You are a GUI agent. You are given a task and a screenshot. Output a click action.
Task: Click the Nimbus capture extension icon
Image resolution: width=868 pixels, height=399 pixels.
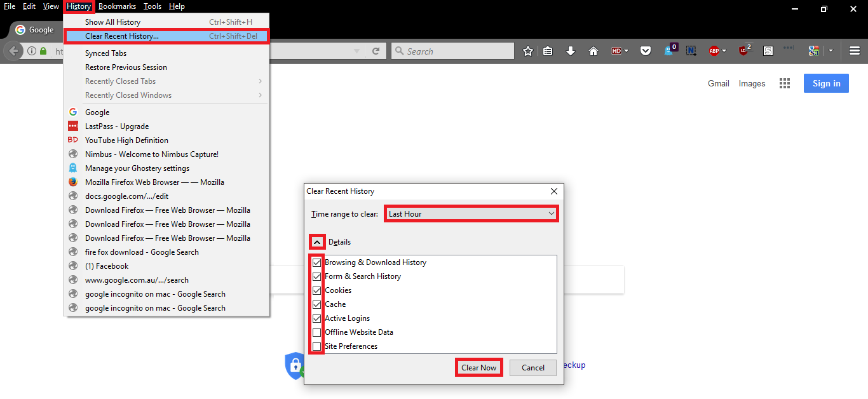(691, 51)
